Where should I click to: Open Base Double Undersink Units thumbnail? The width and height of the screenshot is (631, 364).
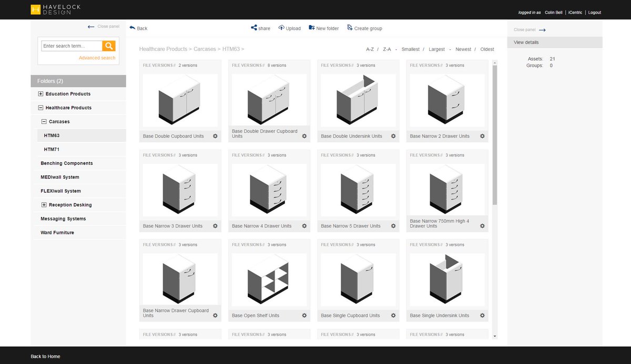[x=358, y=100]
